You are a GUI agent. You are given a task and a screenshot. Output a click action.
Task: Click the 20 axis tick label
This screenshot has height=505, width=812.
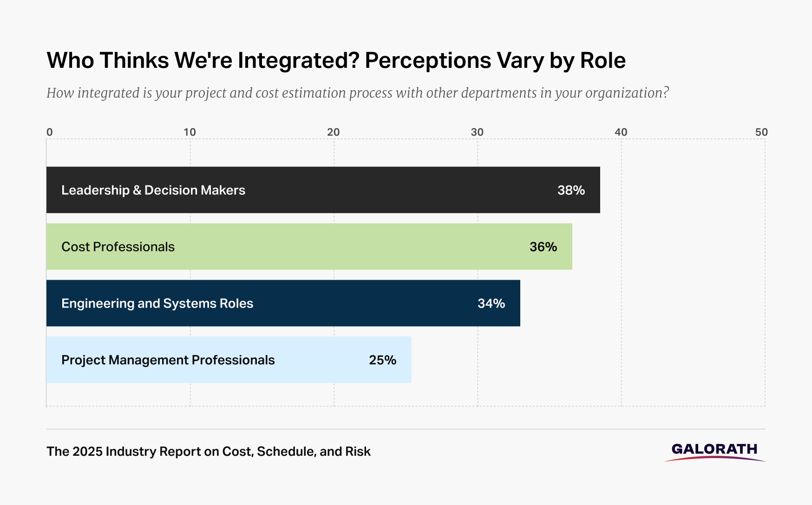click(334, 132)
